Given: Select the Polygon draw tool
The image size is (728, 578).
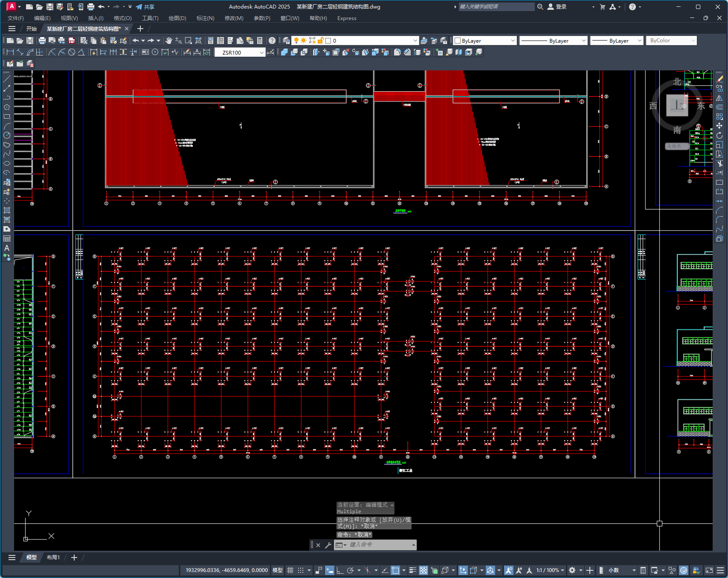Looking at the screenshot, I should click(x=7, y=107).
